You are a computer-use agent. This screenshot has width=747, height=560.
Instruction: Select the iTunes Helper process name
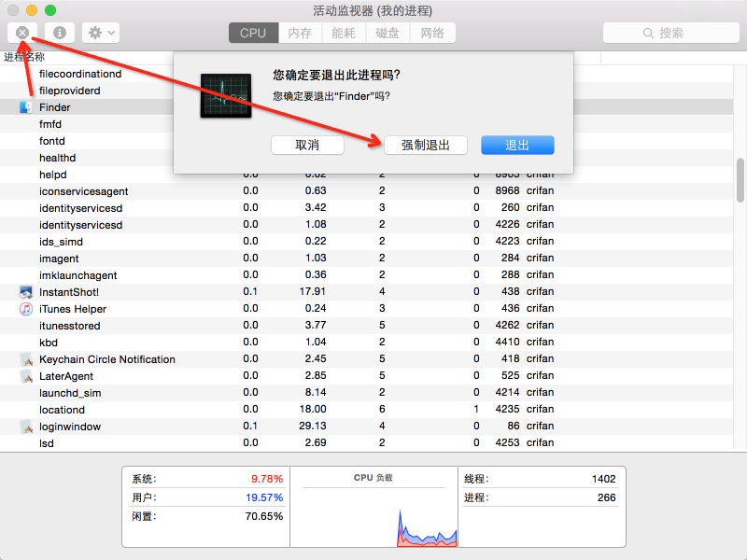(x=73, y=309)
